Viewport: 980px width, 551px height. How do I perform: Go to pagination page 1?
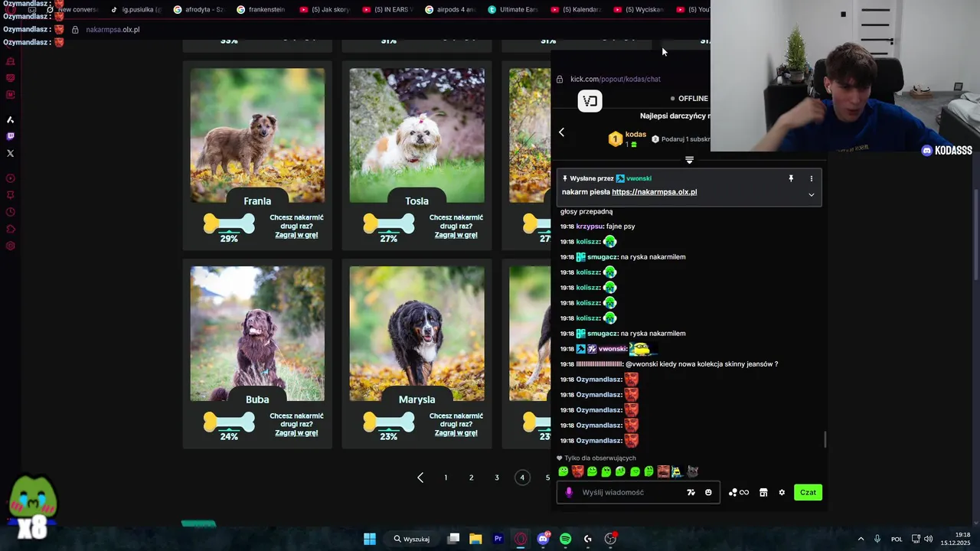(x=446, y=478)
